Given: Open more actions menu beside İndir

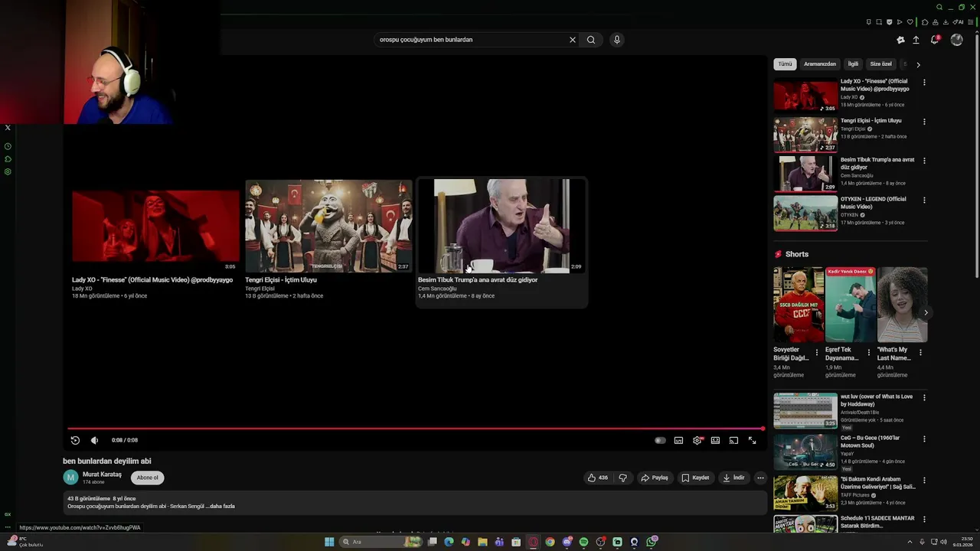Looking at the screenshot, I should tap(760, 478).
